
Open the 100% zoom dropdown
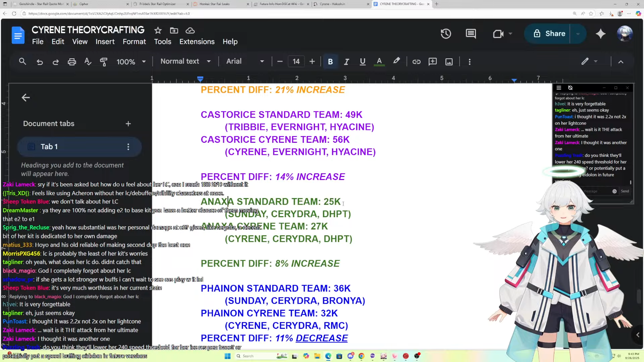click(131, 62)
